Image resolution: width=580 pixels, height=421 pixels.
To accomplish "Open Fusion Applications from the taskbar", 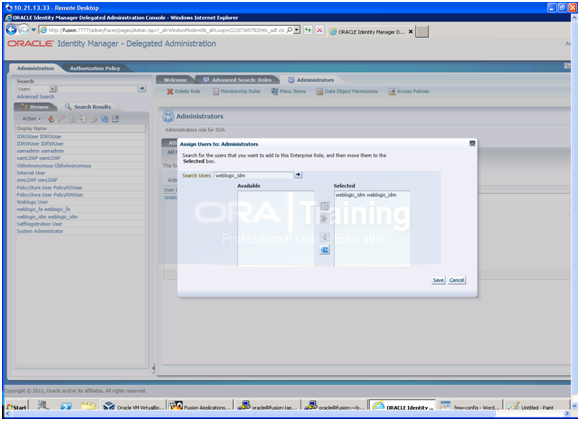I will click(x=200, y=407).
